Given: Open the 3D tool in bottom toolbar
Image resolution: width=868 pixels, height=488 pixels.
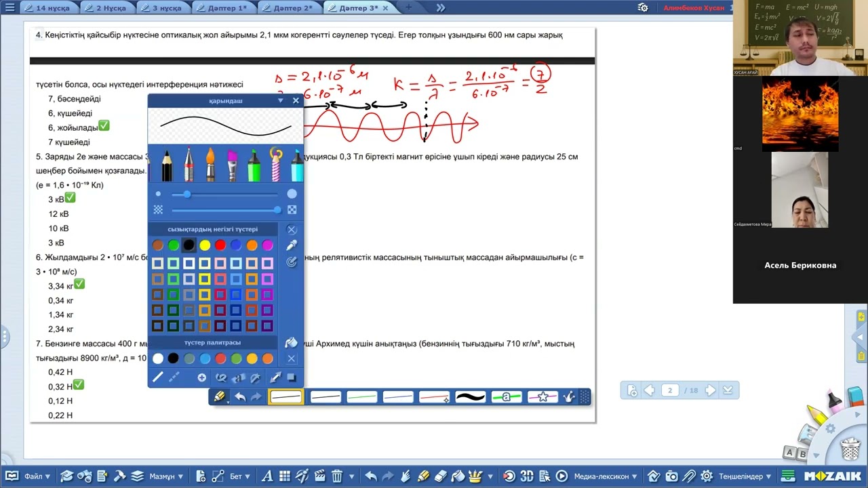Looking at the screenshot, I should [527, 476].
